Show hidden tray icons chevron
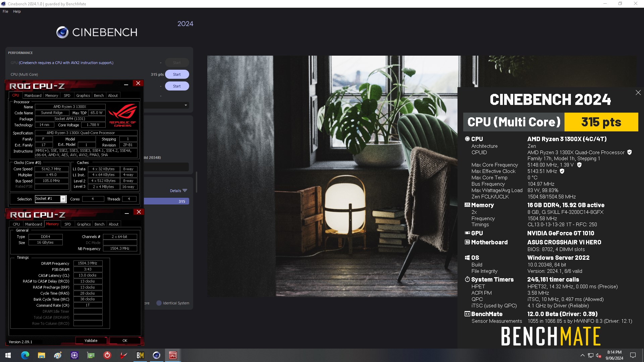Viewport: 644px width, 362px height. click(582, 355)
